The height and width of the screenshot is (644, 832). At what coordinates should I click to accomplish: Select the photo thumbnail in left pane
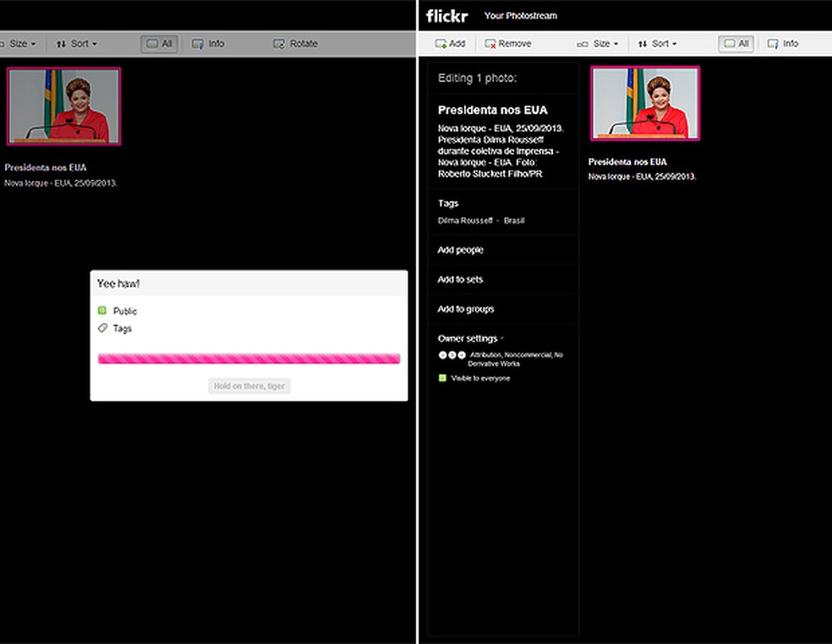tap(63, 106)
